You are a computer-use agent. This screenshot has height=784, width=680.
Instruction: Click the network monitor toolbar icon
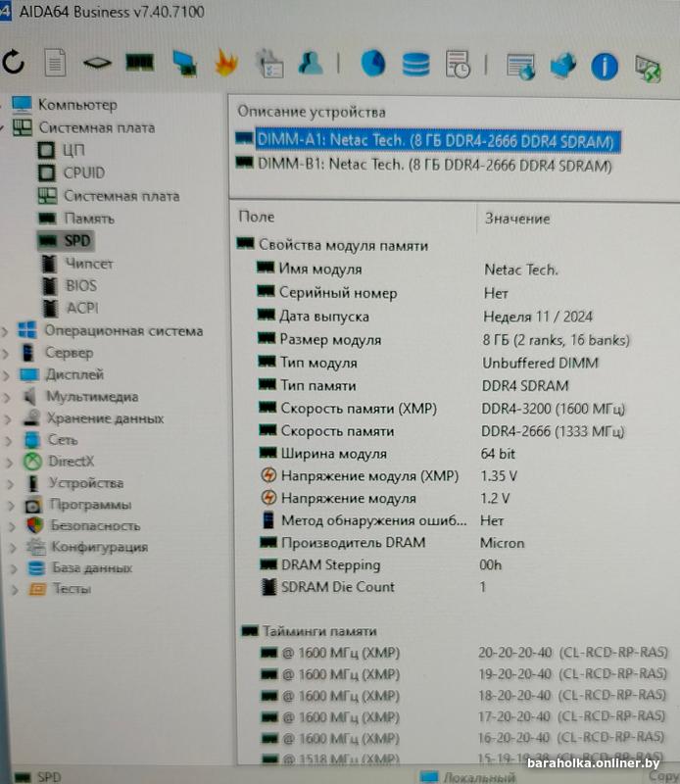point(184,64)
